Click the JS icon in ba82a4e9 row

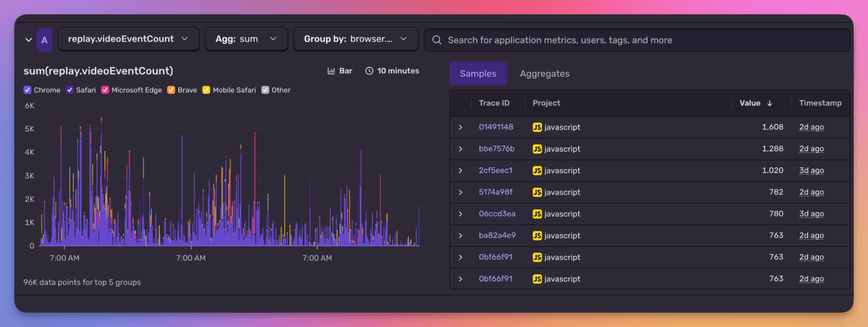pos(537,235)
